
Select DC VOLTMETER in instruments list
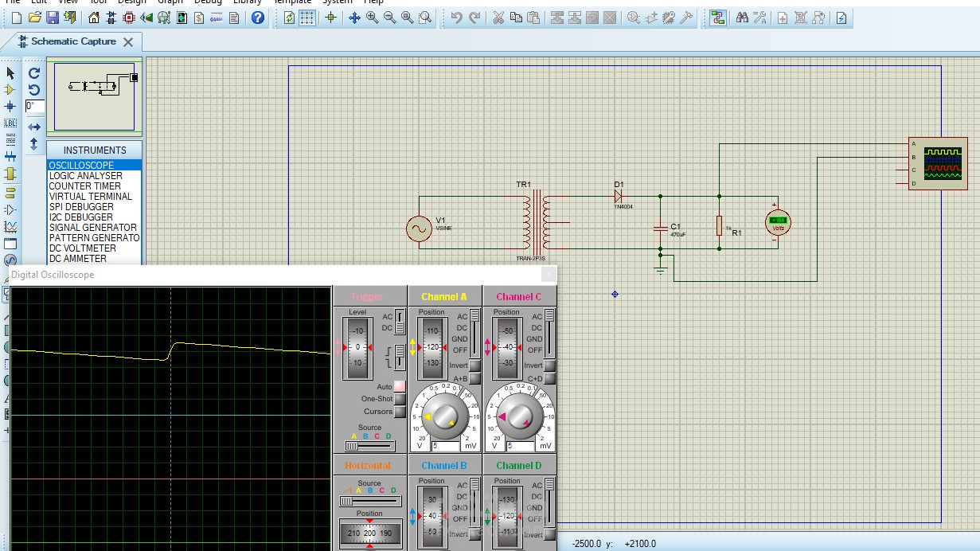pos(83,248)
